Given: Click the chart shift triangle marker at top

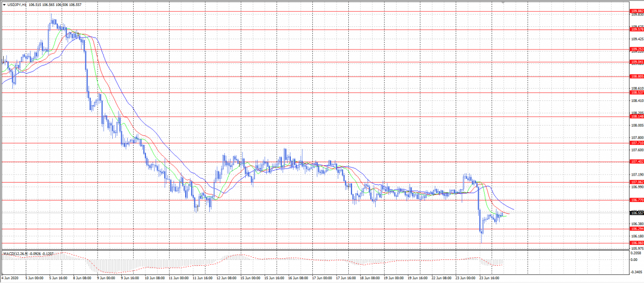Looking at the screenshot, I should tap(503, 3).
